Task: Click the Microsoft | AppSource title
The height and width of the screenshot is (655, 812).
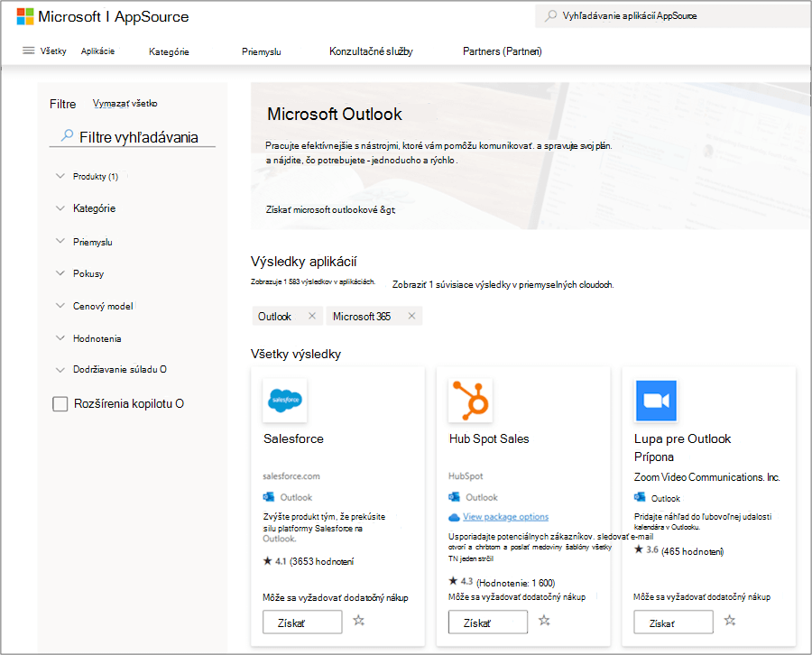Action: point(114,16)
